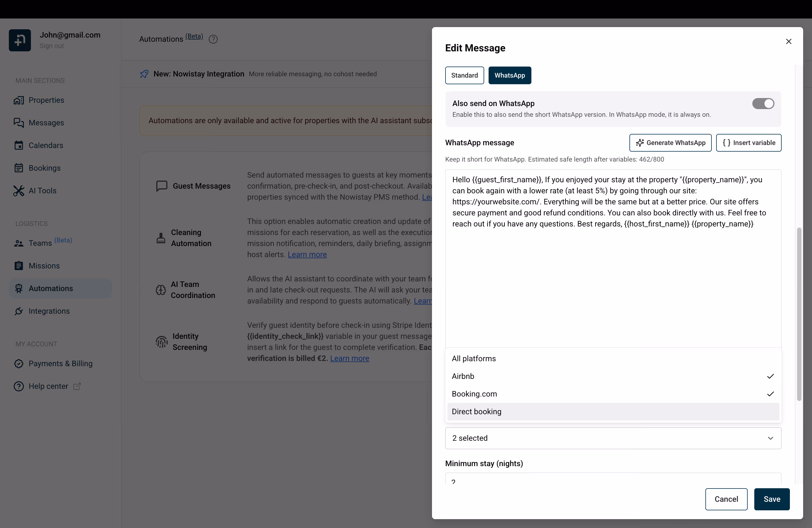Open the Learn more link about cleaning automation

coord(307,254)
